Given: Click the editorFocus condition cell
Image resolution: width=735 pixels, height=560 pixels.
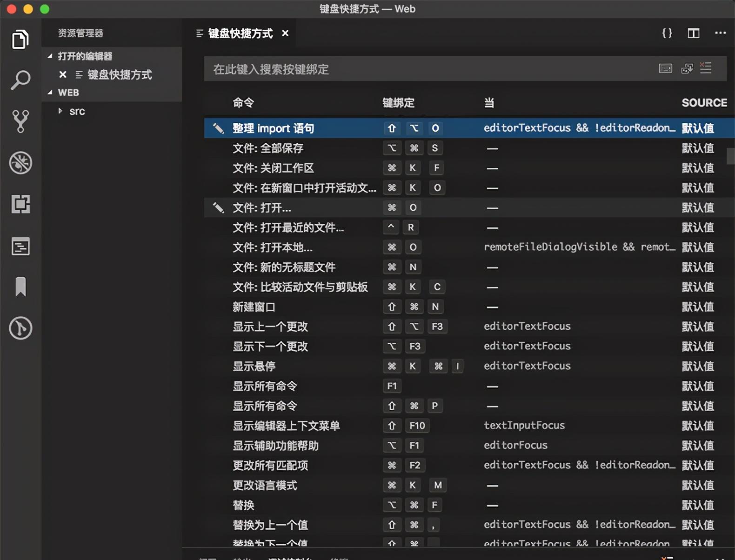Looking at the screenshot, I should [x=515, y=446].
